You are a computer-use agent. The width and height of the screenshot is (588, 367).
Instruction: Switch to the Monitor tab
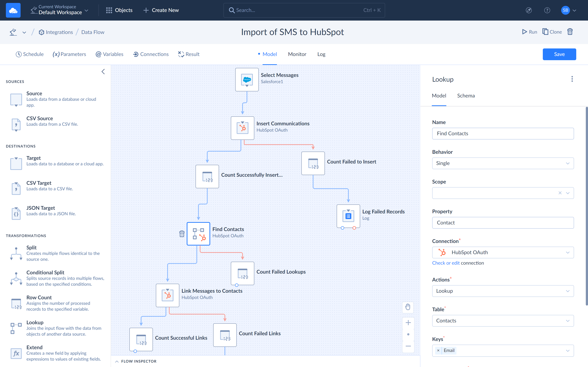pos(297,54)
